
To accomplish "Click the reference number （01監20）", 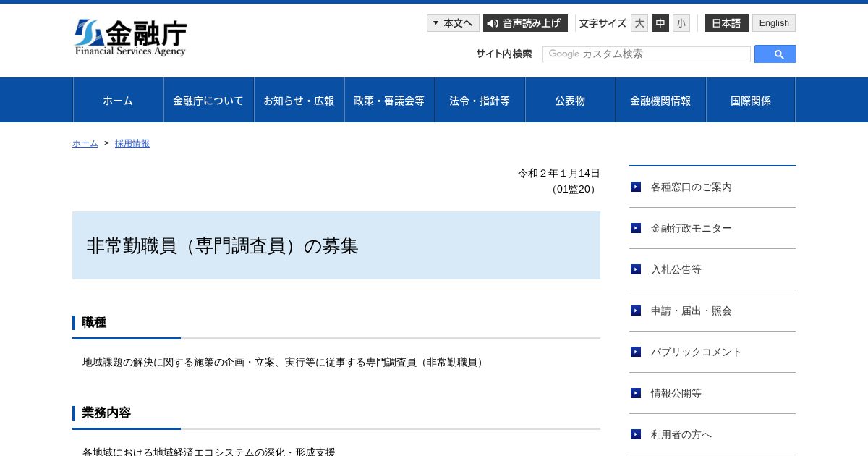I will 574,189.
